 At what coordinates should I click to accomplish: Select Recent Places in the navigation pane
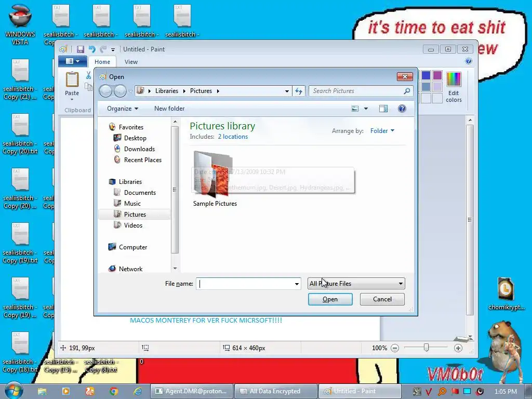pos(142,160)
